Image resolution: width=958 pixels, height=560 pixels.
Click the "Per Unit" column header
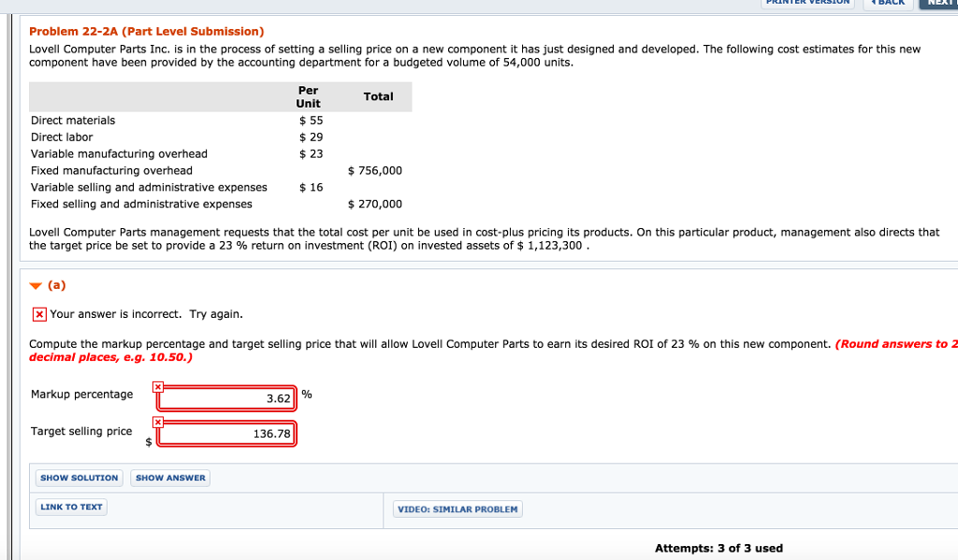309,96
